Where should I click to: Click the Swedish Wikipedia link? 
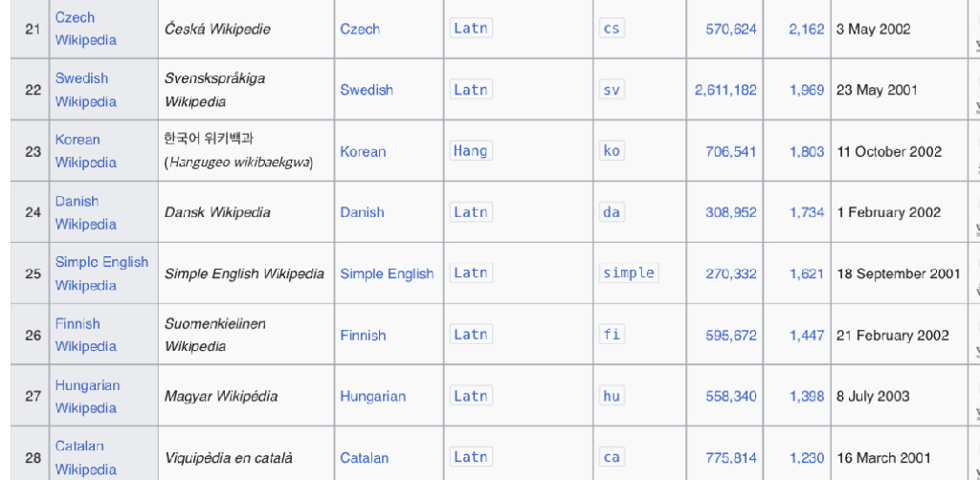click(81, 78)
